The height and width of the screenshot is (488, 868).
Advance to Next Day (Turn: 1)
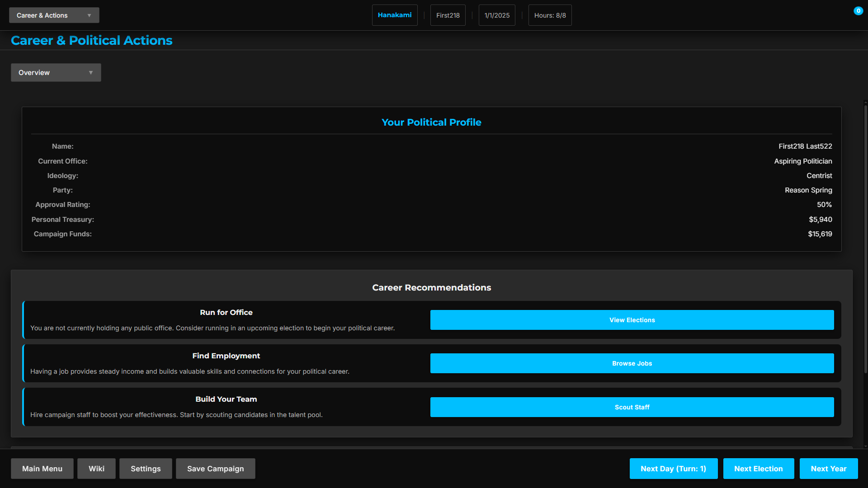(673, 469)
